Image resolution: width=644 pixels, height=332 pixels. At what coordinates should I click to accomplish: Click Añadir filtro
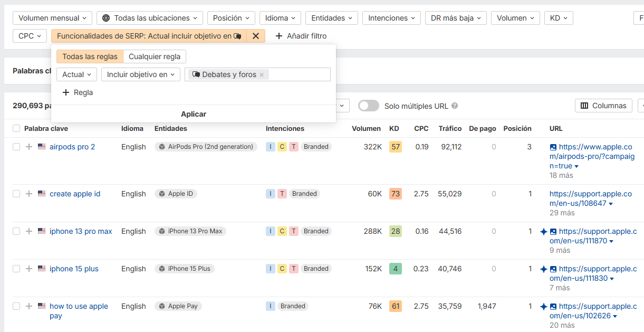(x=301, y=36)
